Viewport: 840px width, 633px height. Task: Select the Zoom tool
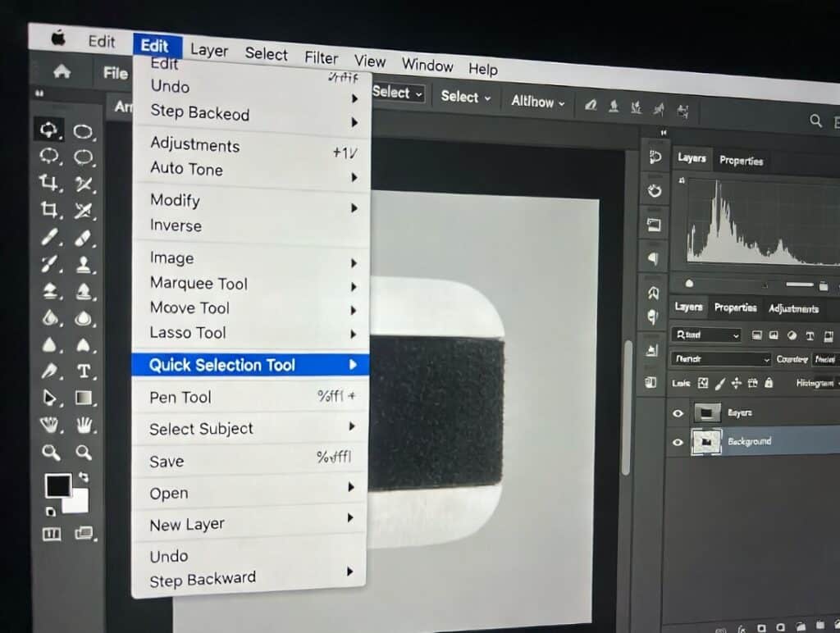click(51, 452)
